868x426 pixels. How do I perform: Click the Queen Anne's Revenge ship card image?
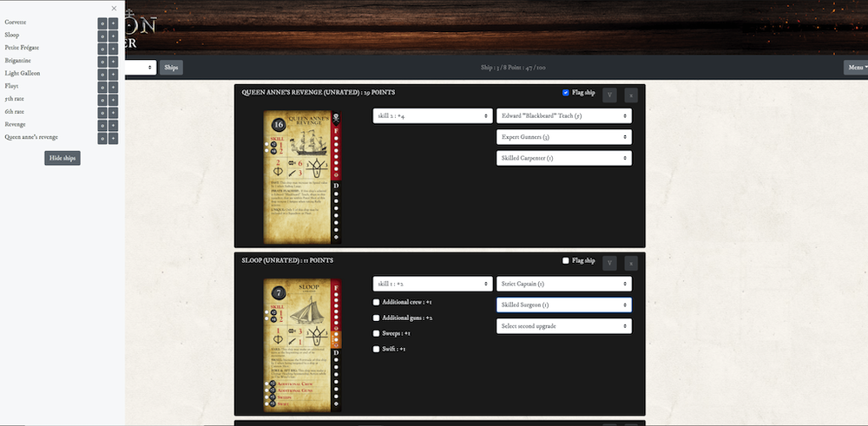point(297,177)
